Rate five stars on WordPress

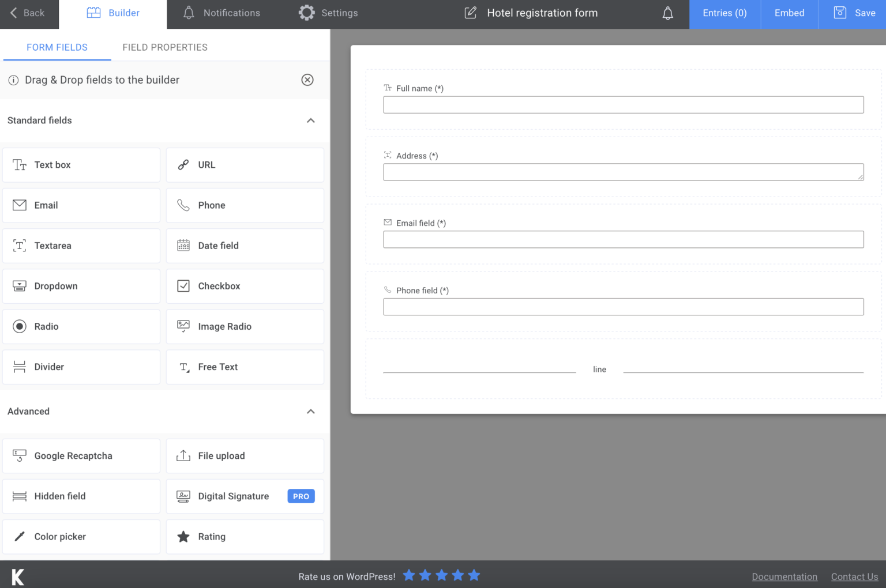474,575
